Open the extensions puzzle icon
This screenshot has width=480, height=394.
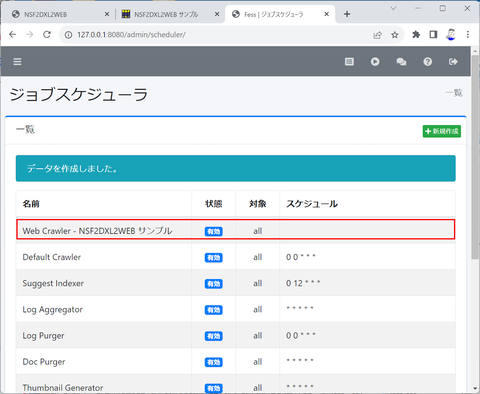[x=416, y=34]
